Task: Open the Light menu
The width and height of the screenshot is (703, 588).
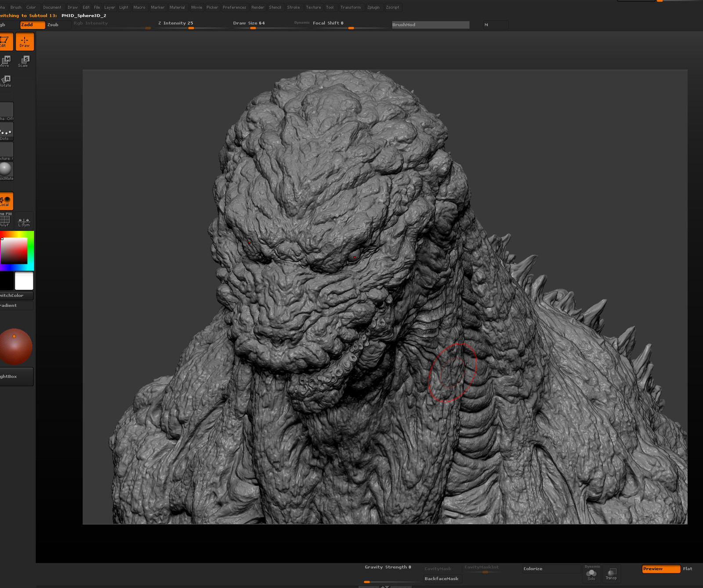Action: (x=124, y=7)
